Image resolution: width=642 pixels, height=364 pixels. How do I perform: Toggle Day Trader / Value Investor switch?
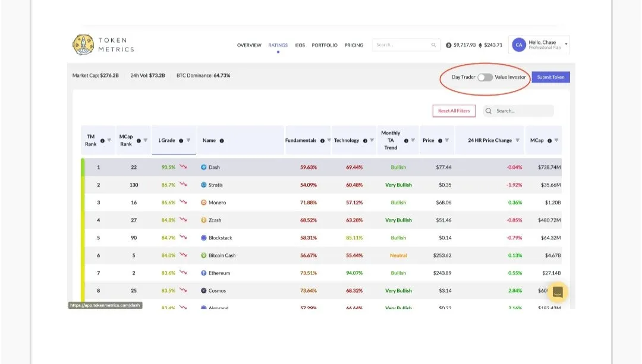coord(485,77)
